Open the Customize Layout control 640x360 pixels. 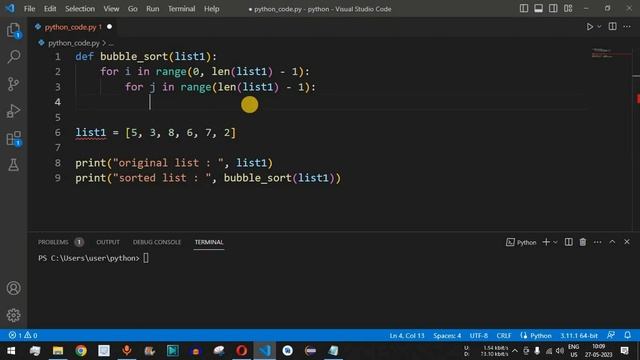click(x=568, y=9)
